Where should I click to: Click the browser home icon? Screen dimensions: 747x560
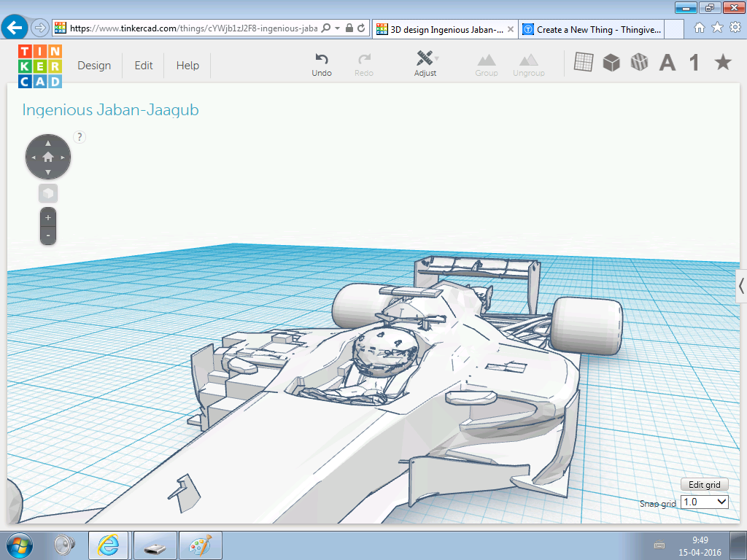(x=700, y=28)
